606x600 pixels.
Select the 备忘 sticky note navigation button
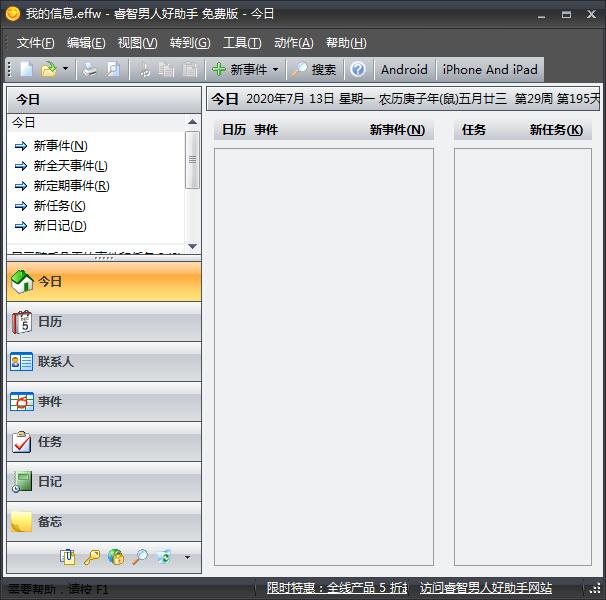pyautogui.click(x=104, y=522)
